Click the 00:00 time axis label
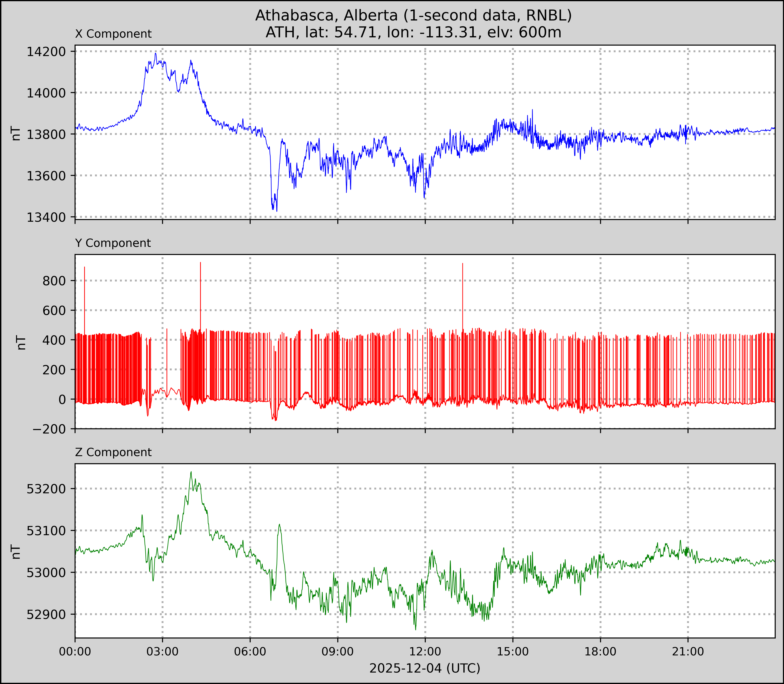Image resolution: width=784 pixels, height=684 pixels. tap(75, 651)
